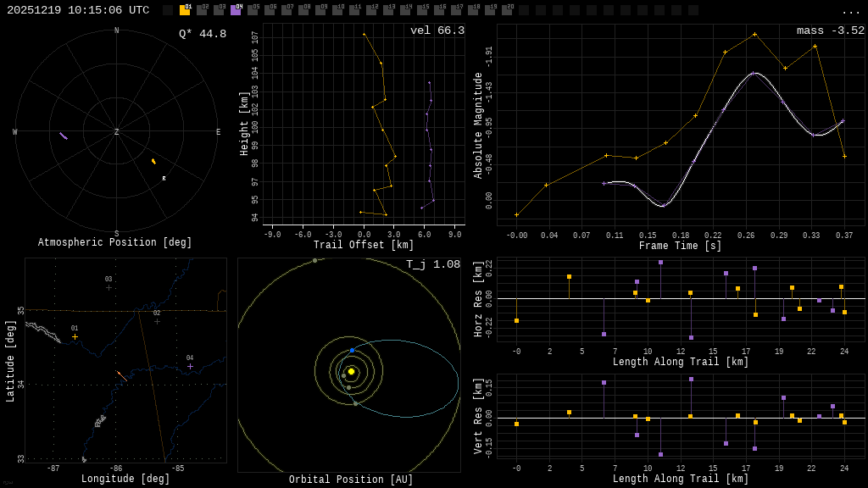Click the purple meteor streak in sky plot
Screen dimensions: 868x488
(x=64, y=136)
